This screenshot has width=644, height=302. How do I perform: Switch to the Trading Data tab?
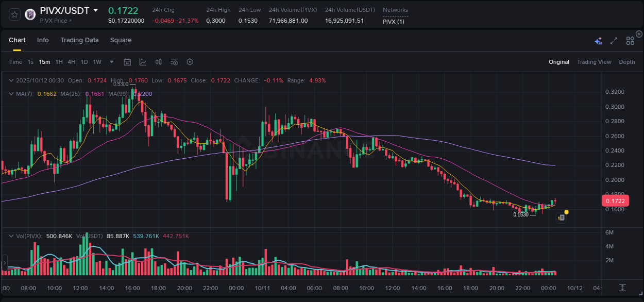[x=79, y=40]
